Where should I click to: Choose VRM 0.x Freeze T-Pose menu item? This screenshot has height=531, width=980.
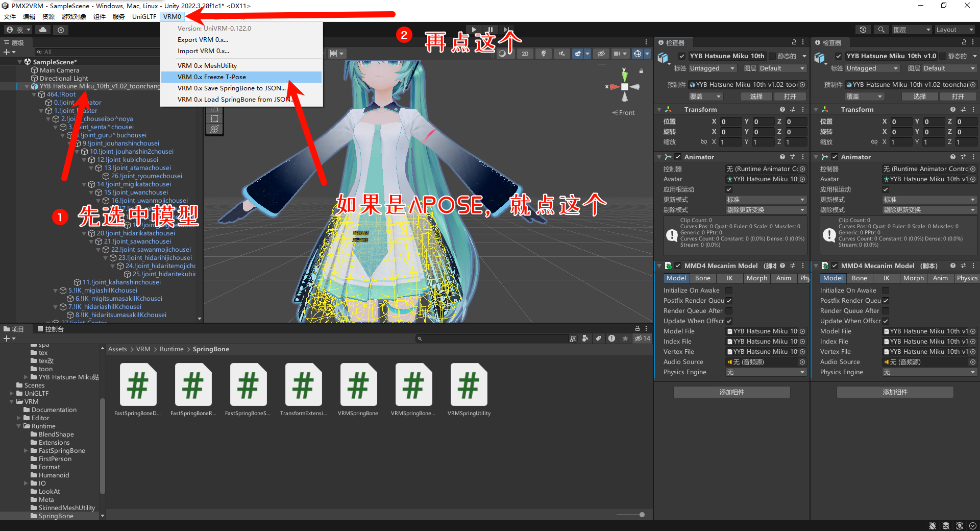[241, 77]
